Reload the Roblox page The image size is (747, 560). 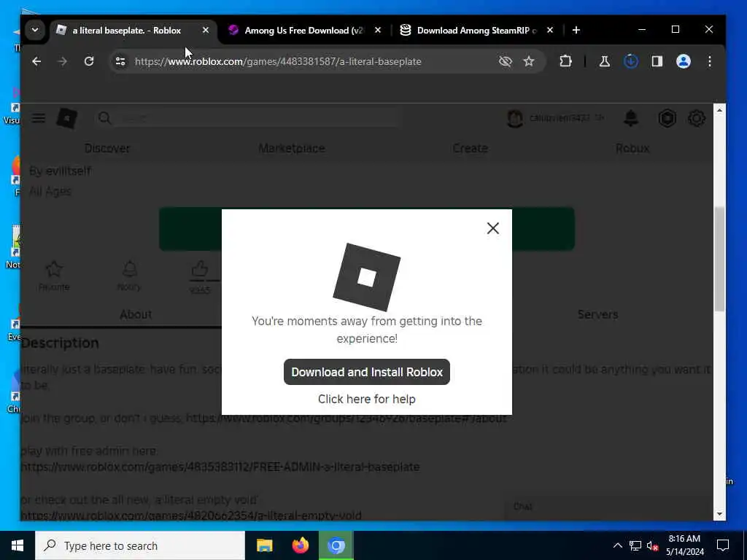(89, 61)
